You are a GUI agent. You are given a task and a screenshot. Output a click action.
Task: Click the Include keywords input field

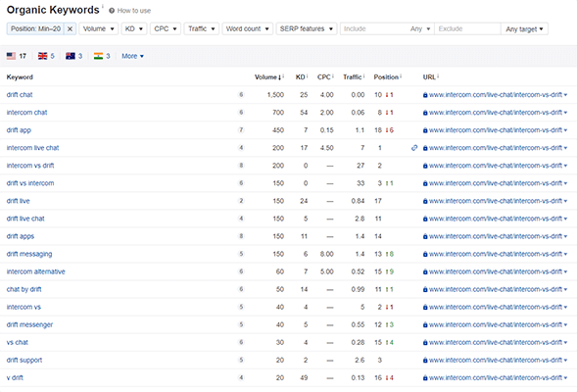pos(373,28)
